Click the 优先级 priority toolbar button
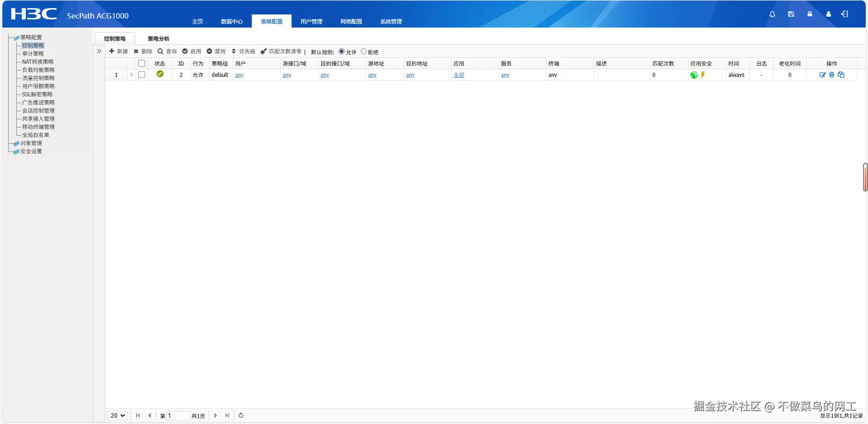 (x=243, y=52)
